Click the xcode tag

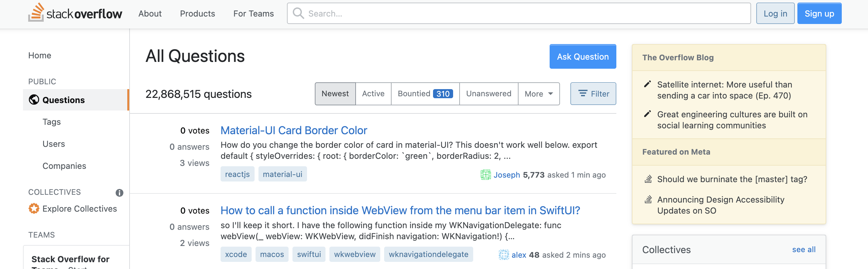click(236, 254)
